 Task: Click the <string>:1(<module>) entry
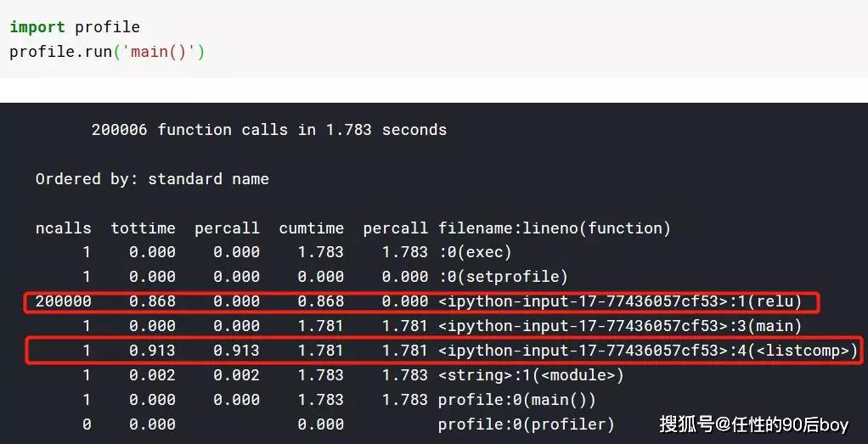click(x=531, y=375)
